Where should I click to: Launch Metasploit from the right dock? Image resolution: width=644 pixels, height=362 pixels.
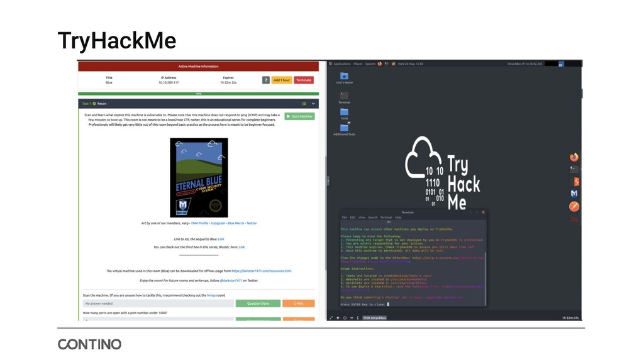[574, 194]
